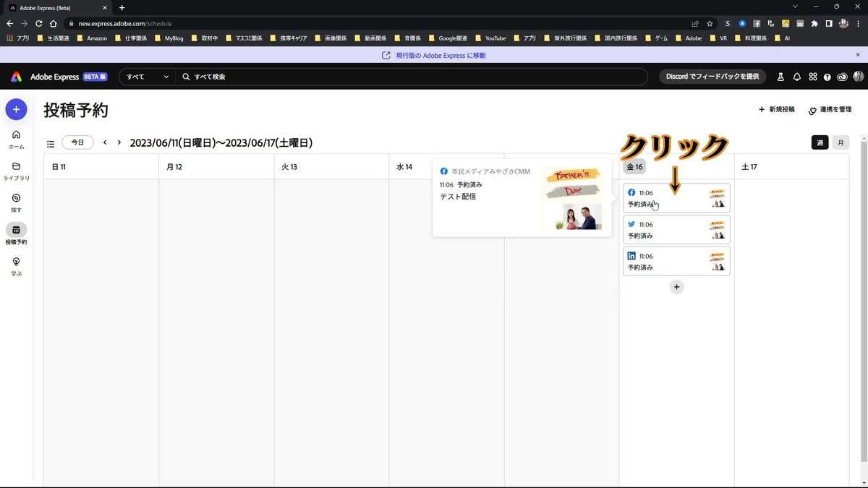This screenshot has height=488, width=868.
Task: Open the Google関連 bookmark folder
Action: [448, 38]
